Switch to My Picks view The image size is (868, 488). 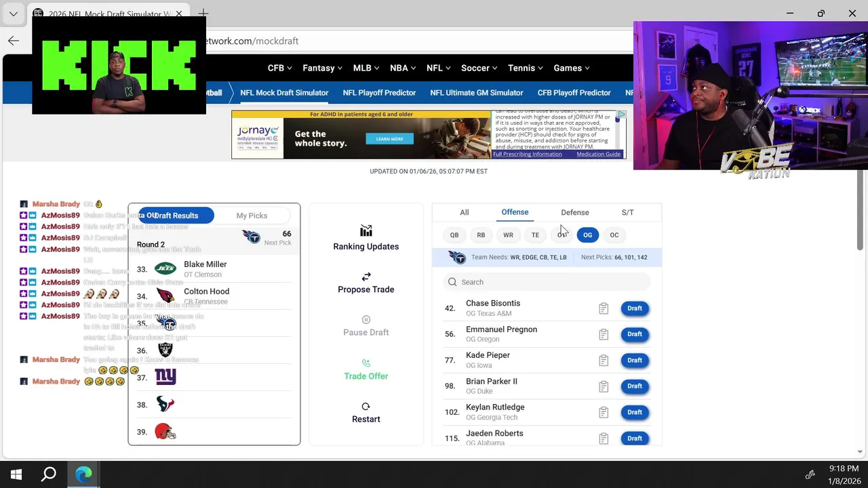pos(252,216)
